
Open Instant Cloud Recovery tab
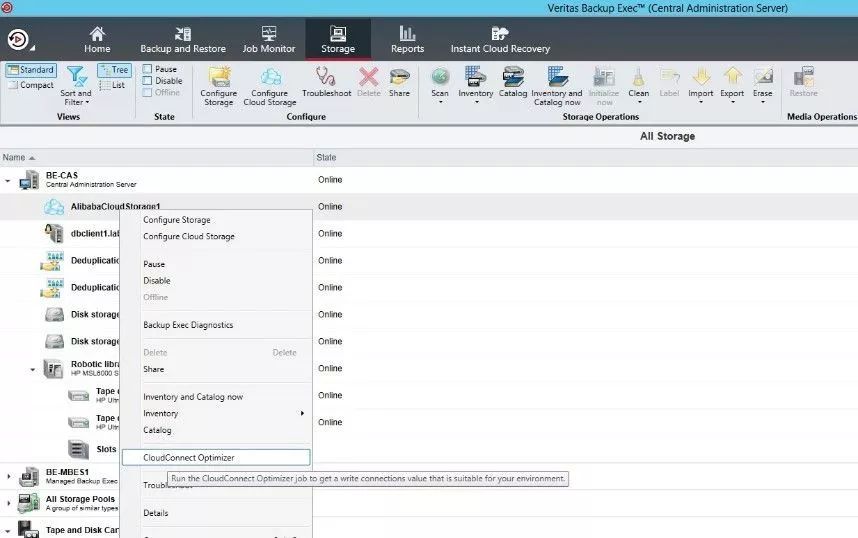pyautogui.click(x=500, y=40)
